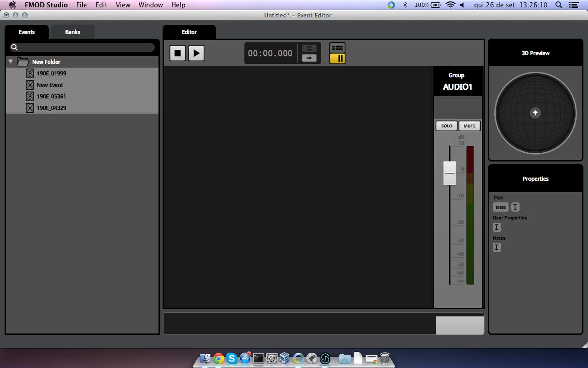Image resolution: width=588 pixels, height=368 pixels.
Task: Open the File menu
Action: tap(82, 5)
